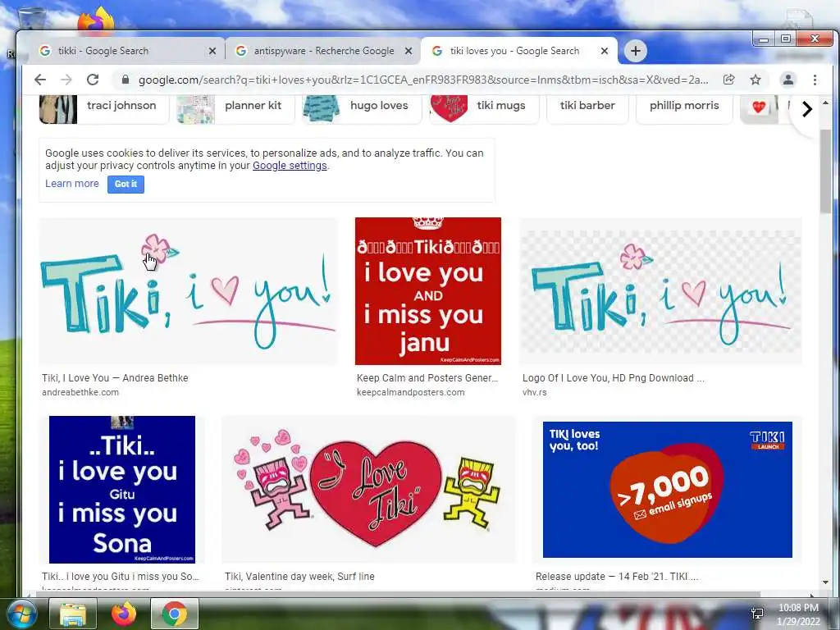Reload the page with the refresh icon

93,80
